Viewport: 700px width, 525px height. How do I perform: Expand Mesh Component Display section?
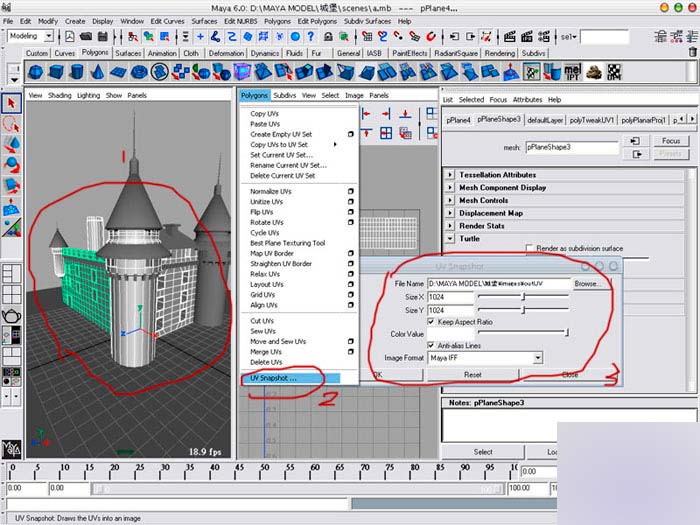[450, 188]
